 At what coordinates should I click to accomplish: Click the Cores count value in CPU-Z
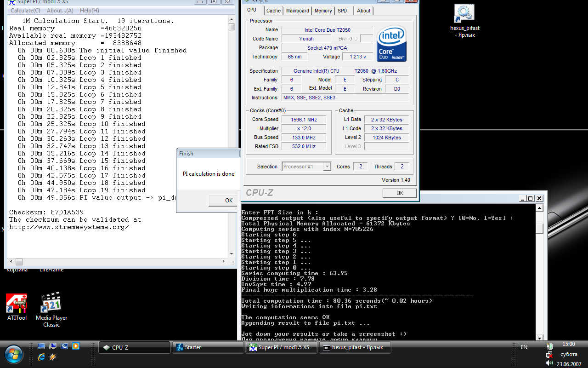[361, 167]
